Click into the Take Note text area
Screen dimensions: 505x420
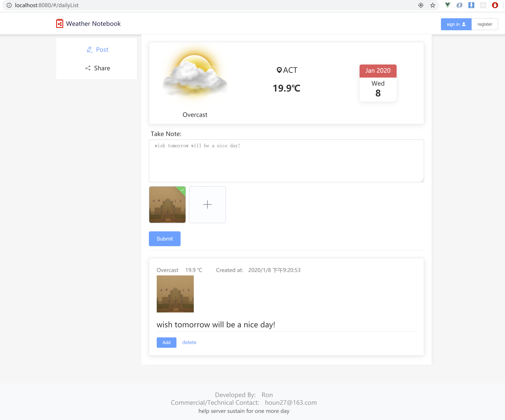[x=286, y=161]
